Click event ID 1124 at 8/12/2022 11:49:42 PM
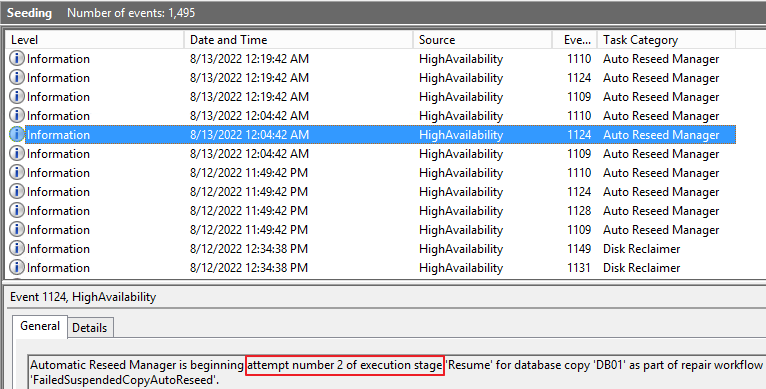 tap(579, 192)
